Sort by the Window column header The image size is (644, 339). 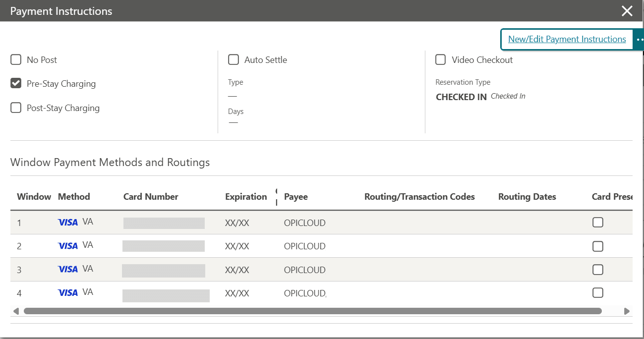[34, 197]
